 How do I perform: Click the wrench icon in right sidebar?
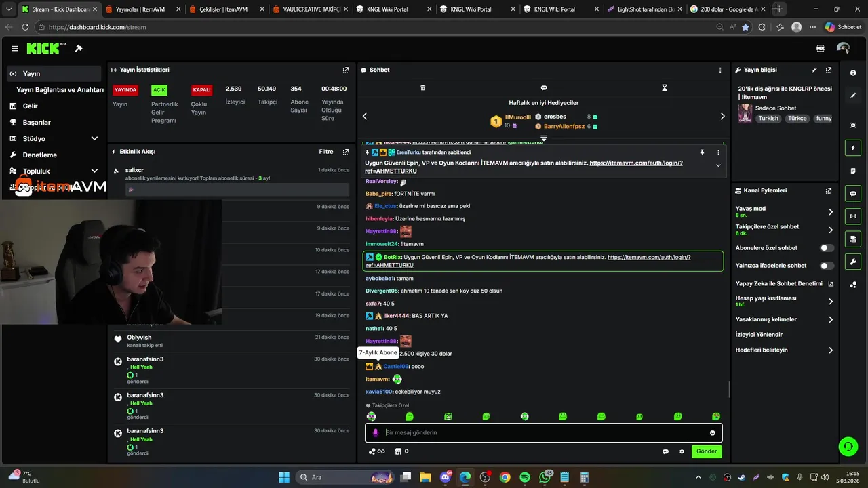click(853, 262)
